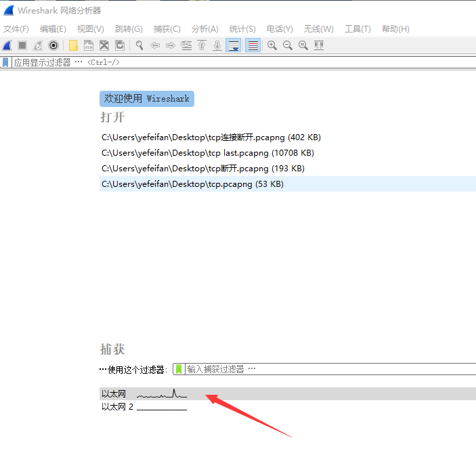This screenshot has height=451, width=476.
Task: Click the display filter bookmark icon
Action: [x=5, y=62]
